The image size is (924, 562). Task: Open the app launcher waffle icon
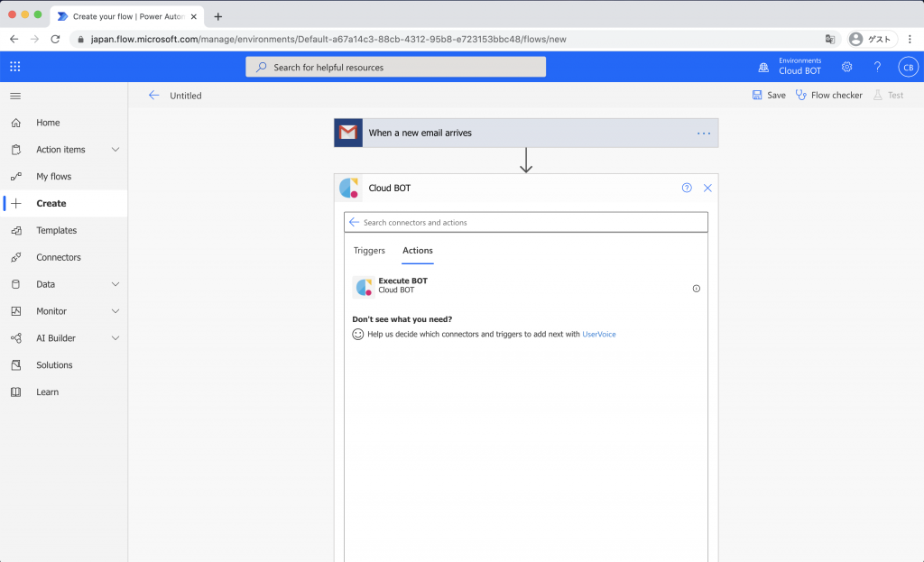(15, 67)
